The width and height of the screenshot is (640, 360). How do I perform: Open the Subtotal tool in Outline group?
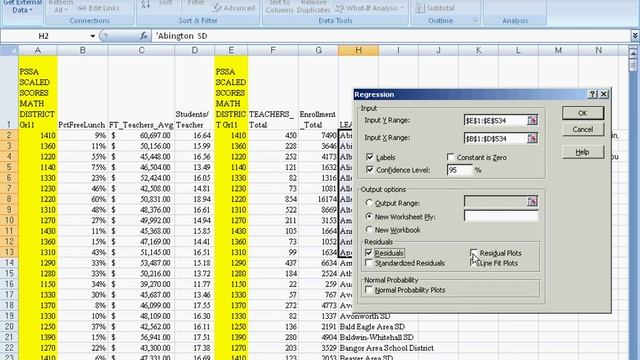(435, 8)
